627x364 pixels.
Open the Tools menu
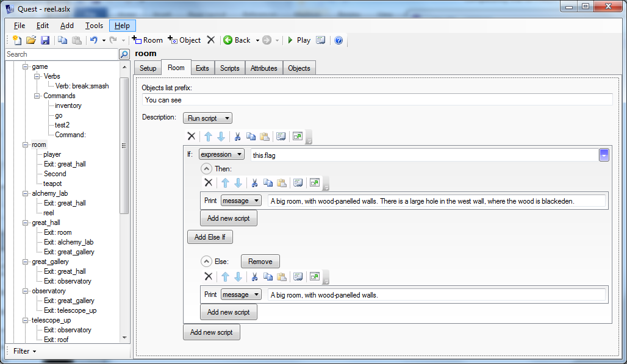tap(94, 26)
